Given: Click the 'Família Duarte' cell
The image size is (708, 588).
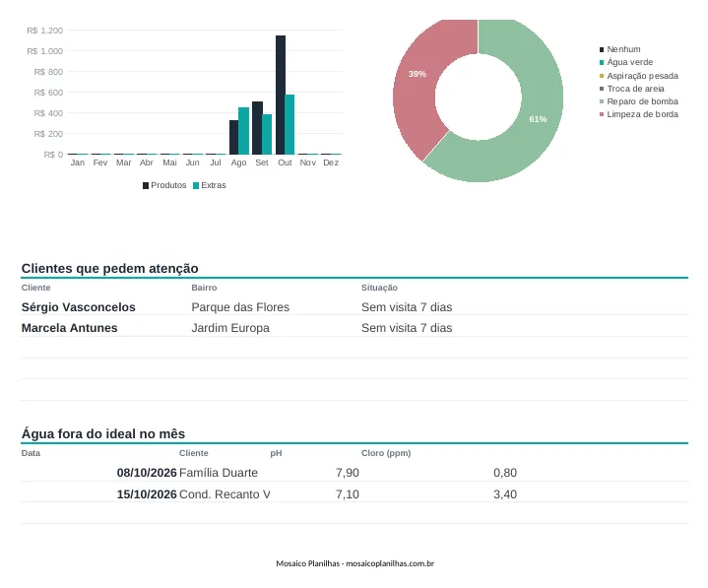Looking at the screenshot, I should (x=219, y=473).
